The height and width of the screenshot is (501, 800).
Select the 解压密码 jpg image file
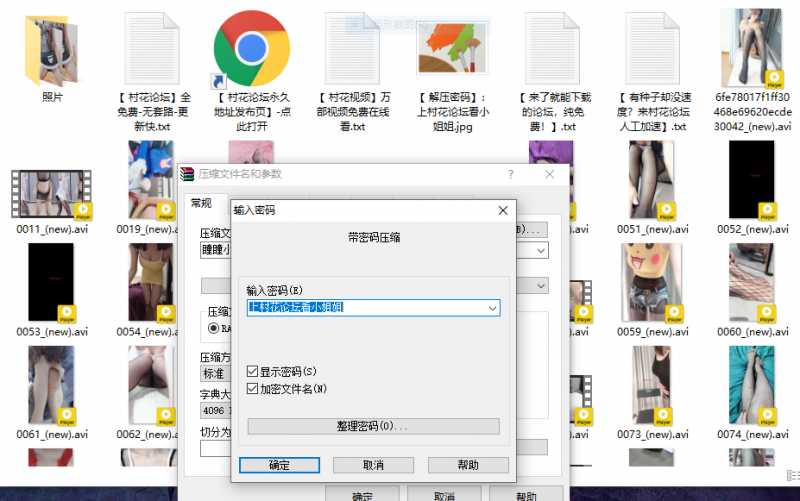point(452,48)
